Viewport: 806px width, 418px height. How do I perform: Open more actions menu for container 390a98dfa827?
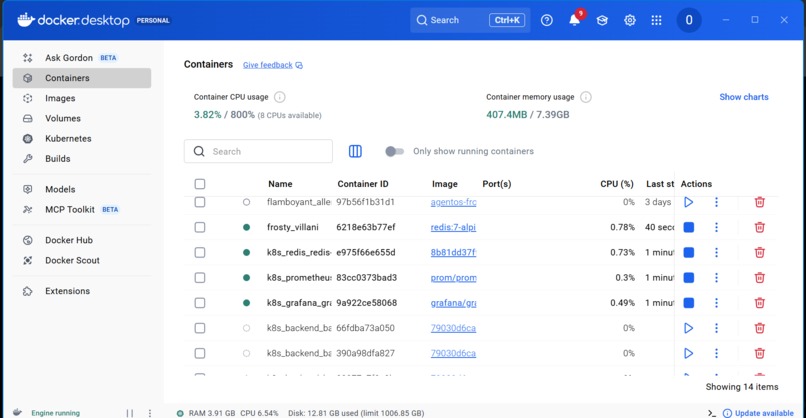point(716,353)
